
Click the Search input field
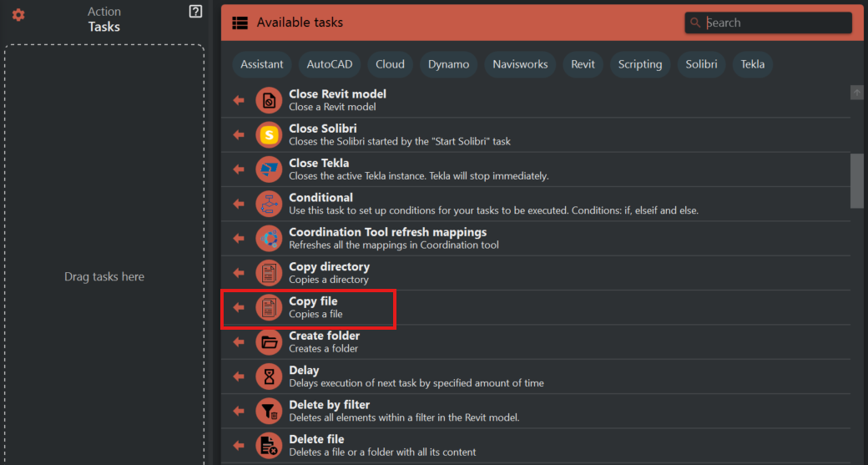tap(775, 23)
